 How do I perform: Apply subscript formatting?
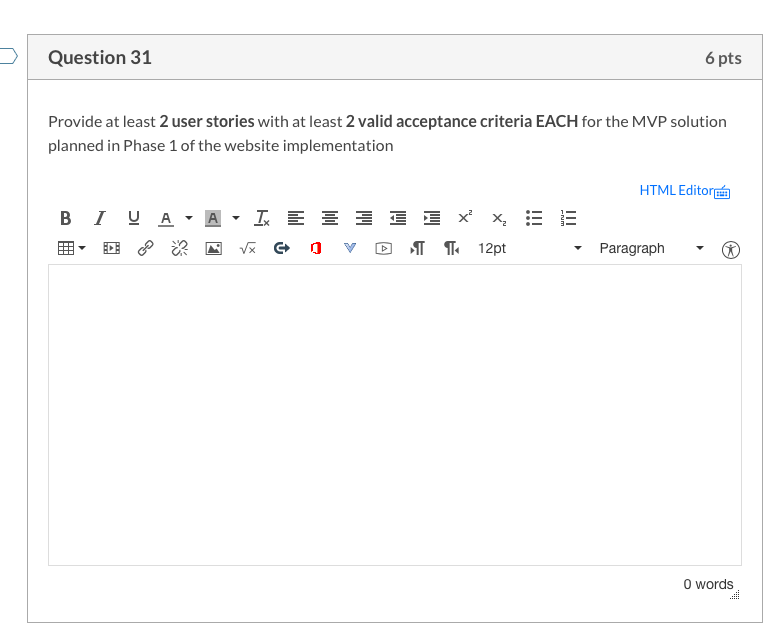point(499,219)
